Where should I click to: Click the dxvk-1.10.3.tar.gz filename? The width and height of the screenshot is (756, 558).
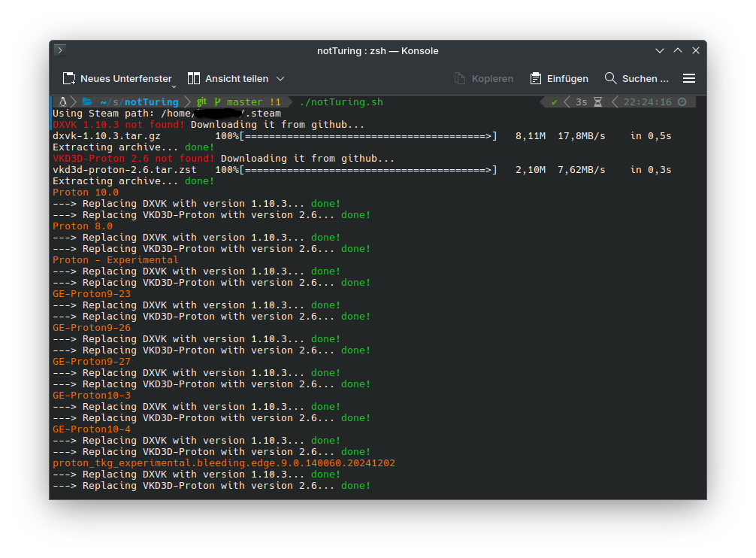pos(107,136)
